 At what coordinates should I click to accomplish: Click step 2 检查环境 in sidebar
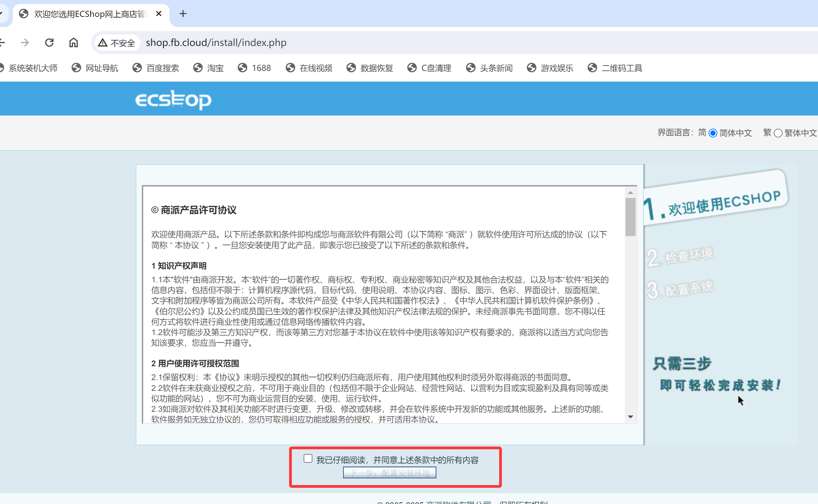680,256
